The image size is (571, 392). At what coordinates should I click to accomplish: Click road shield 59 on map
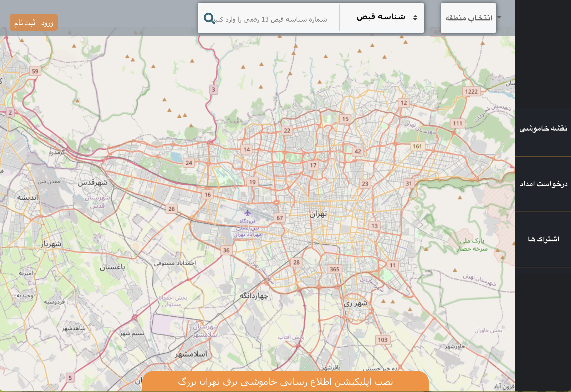(35, 71)
